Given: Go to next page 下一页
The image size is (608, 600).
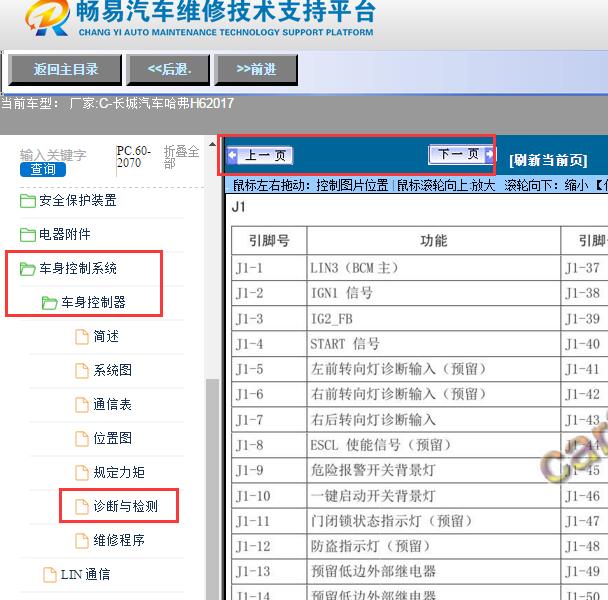Looking at the screenshot, I should point(461,154).
